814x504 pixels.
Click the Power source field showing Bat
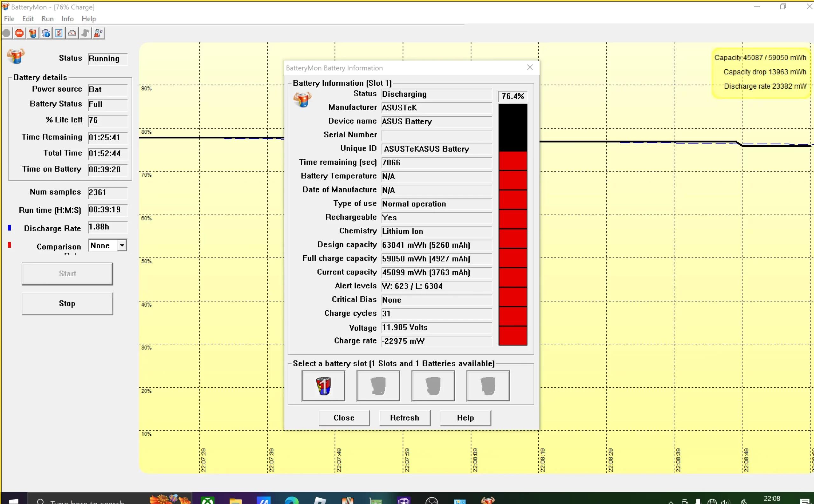[x=108, y=89]
